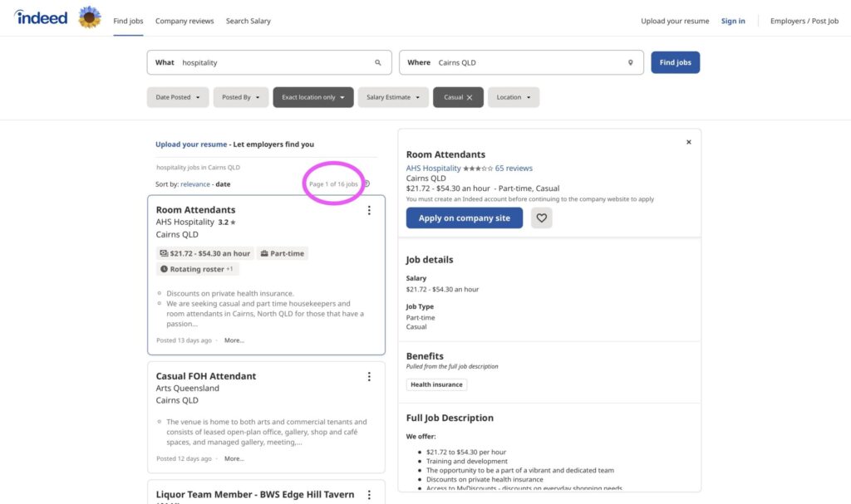Open three-dot menu on Room Attendants card
The image size is (851, 504).
coord(369,210)
